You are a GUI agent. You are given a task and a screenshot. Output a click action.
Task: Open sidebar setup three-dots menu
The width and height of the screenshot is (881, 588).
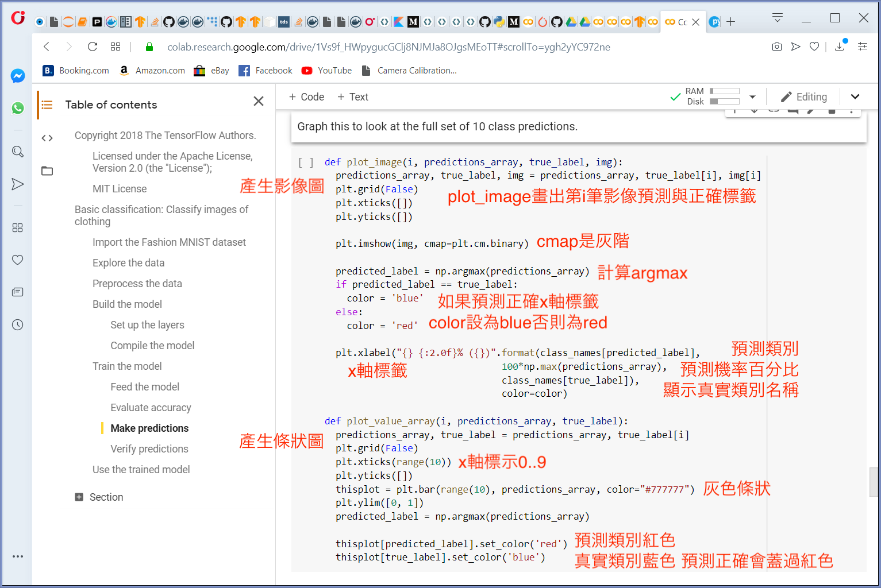coord(18,556)
